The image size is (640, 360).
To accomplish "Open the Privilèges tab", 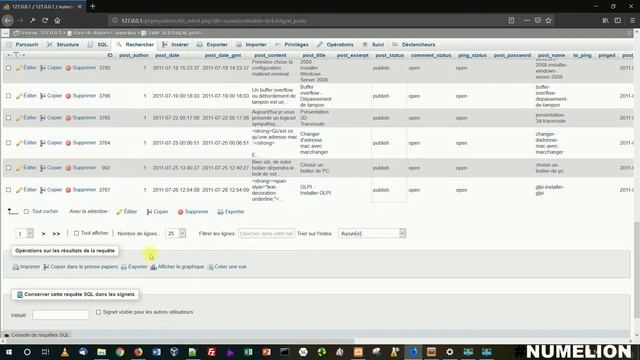I will [x=291, y=44].
